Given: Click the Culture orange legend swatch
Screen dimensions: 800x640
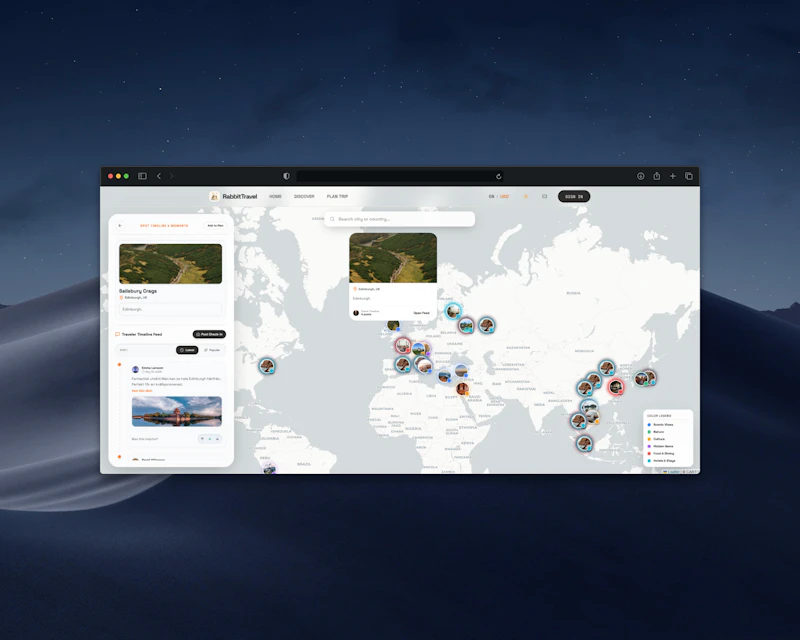Looking at the screenshot, I should point(649,439).
